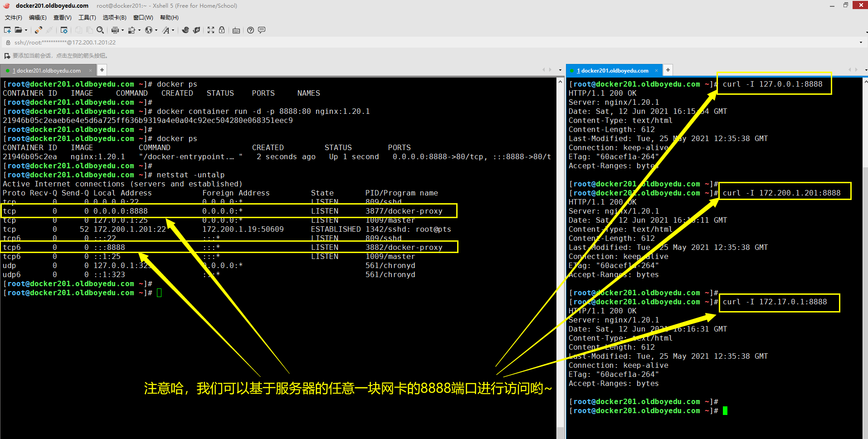This screenshot has height=439, width=868.
Task: Click the Find magnifier icon
Action: (x=100, y=30)
